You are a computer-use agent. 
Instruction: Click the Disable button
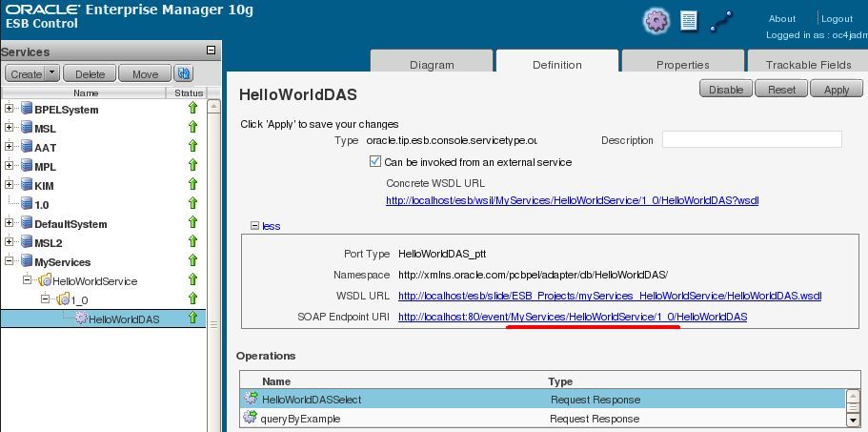point(726,90)
